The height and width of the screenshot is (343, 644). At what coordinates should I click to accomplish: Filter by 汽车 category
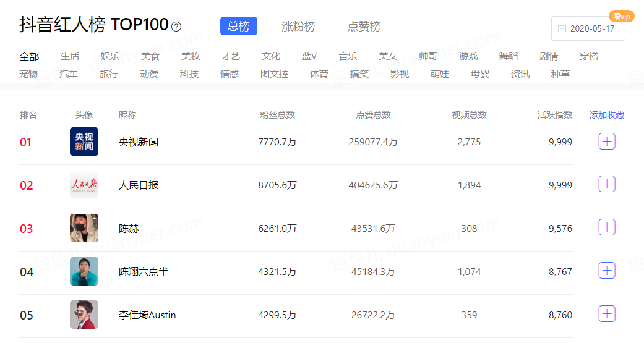point(69,74)
